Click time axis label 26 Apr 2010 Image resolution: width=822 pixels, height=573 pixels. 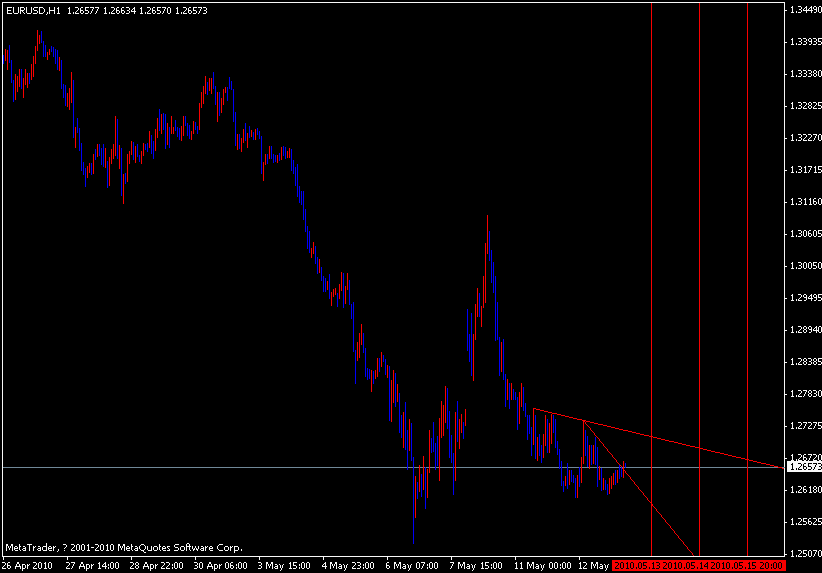(x=27, y=566)
